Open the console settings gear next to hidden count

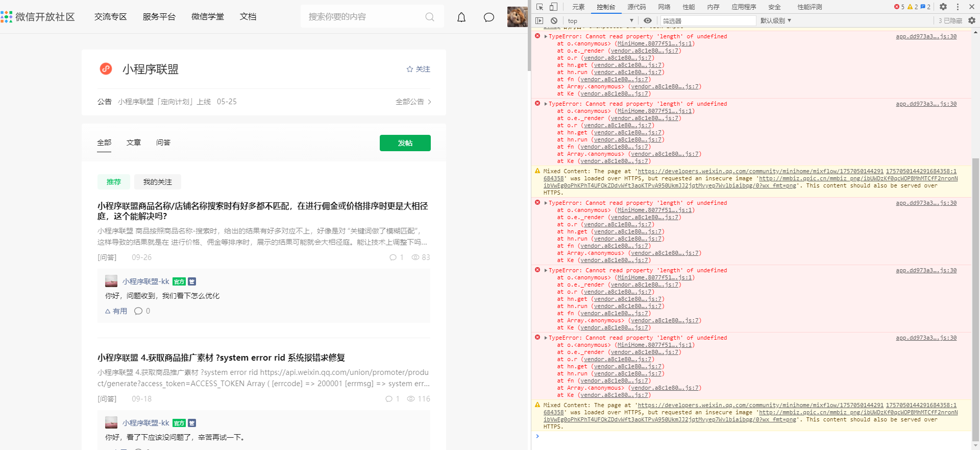pos(972,20)
